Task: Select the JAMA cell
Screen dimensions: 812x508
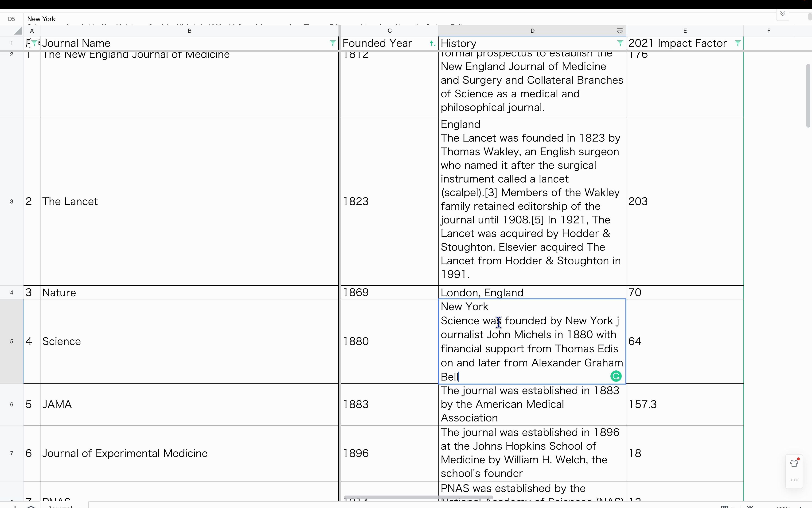Action: [x=190, y=404]
